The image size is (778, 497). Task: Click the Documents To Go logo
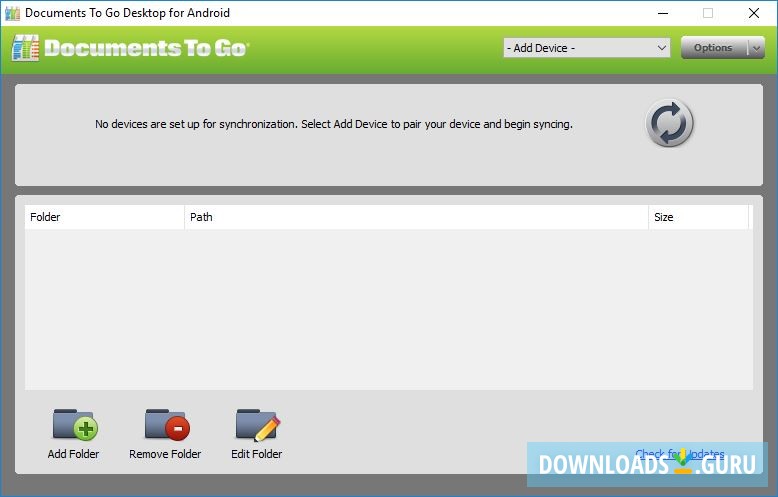(130, 48)
